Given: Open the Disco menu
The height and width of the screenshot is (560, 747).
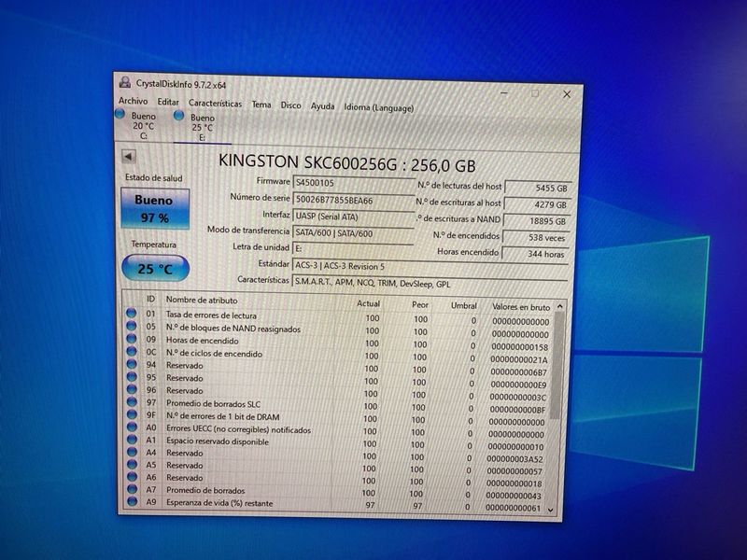Looking at the screenshot, I should 290,105.
